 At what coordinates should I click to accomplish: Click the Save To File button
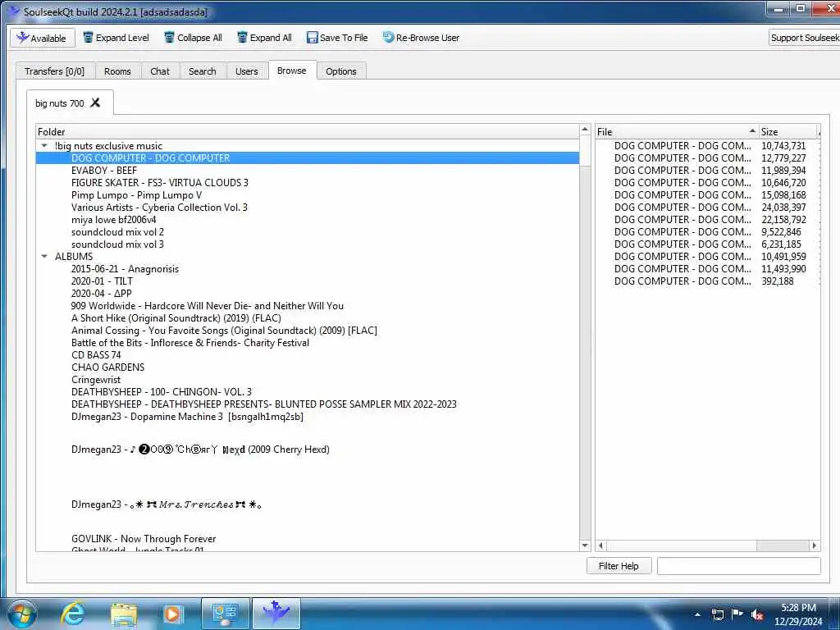pyautogui.click(x=337, y=38)
